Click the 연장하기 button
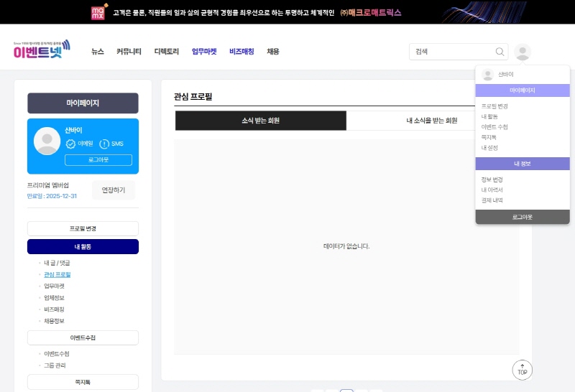 [x=114, y=190]
